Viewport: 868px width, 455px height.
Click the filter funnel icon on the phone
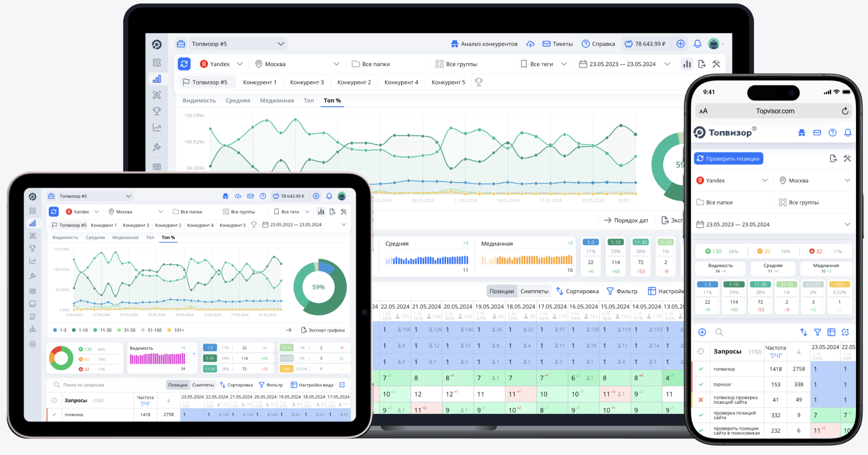(817, 332)
